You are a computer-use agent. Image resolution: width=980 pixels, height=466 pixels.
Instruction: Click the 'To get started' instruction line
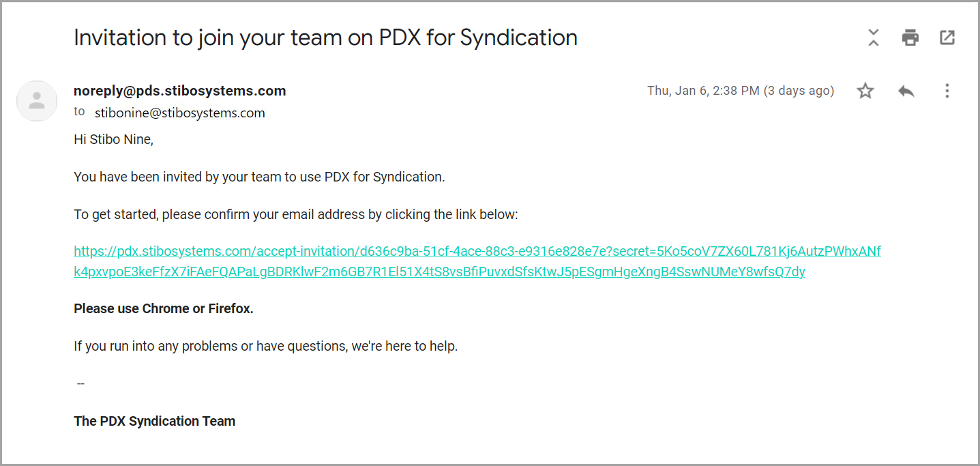pos(295,214)
